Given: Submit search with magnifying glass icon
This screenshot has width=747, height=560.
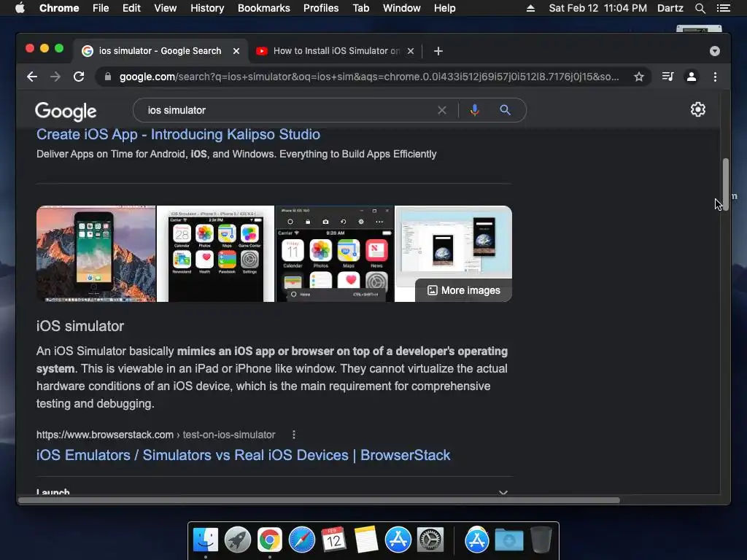Looking at the screenshot, I should pos(505,111).
